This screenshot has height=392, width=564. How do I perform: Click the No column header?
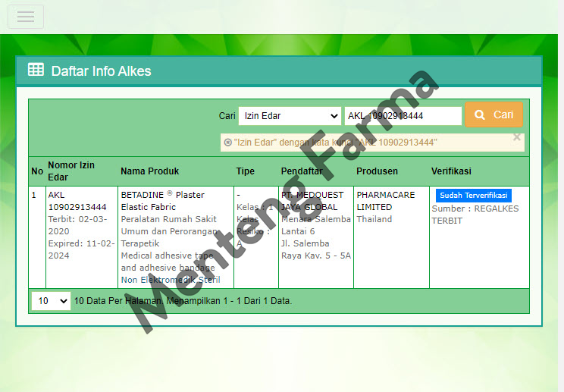[x=37, y=171]
